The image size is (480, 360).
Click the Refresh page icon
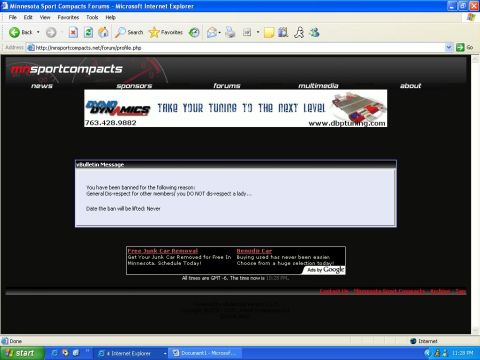click(x=88, y=32)
